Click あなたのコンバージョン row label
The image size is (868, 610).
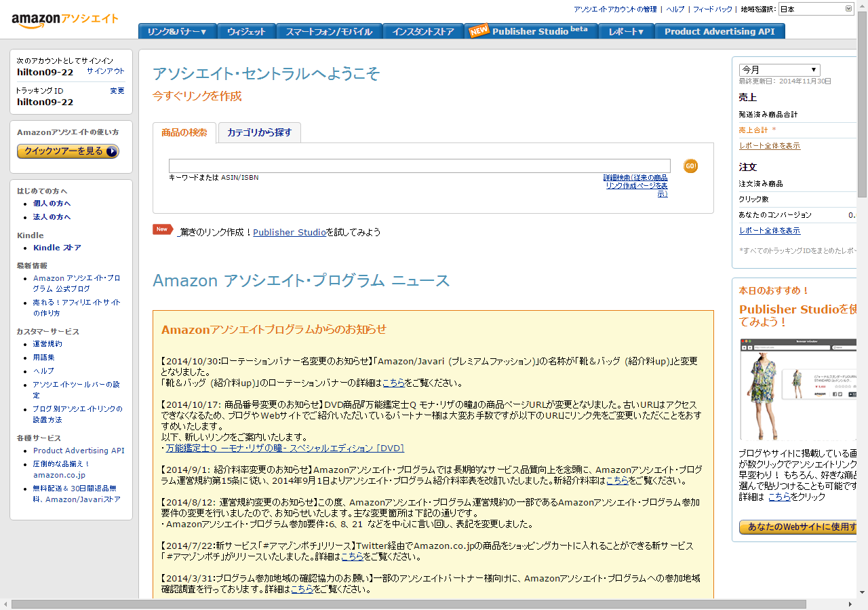pyautogui.click(x=775, y=215)
